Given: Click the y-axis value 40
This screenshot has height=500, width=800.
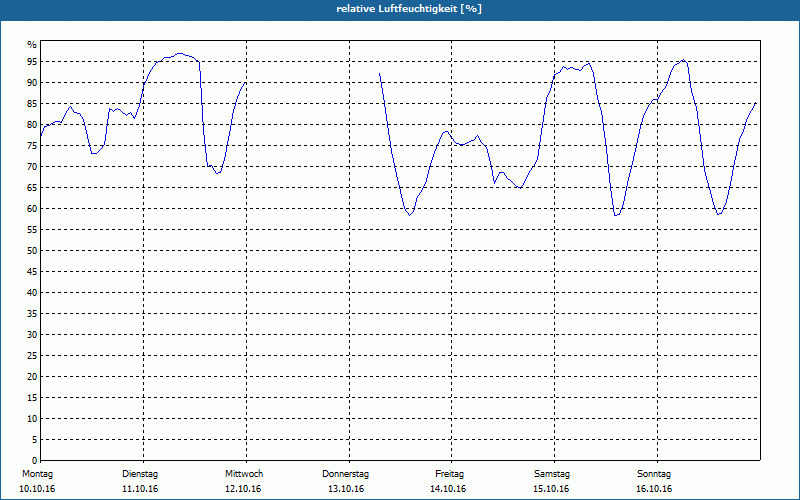Looking at the screenshot, I should point(32,293).
